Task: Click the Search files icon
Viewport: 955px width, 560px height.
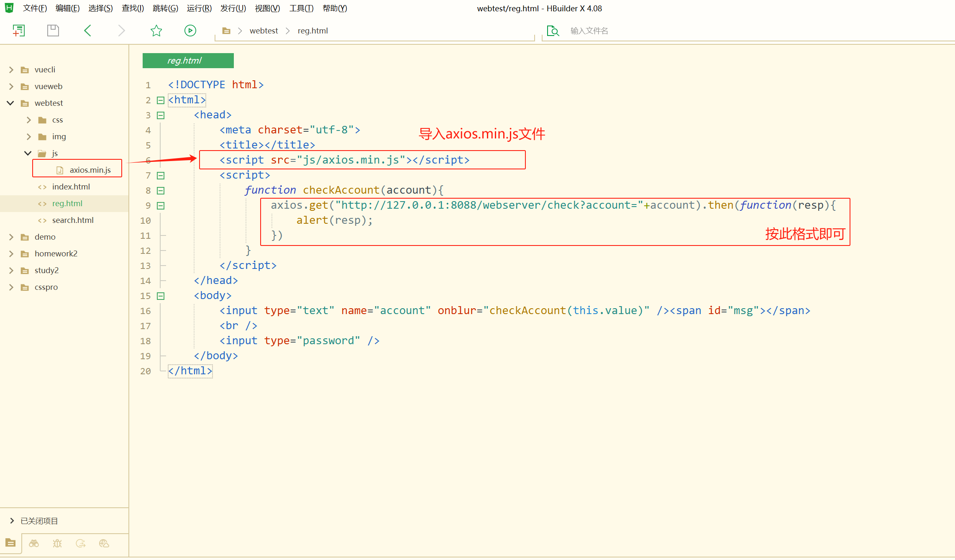Action: [553, 30]
